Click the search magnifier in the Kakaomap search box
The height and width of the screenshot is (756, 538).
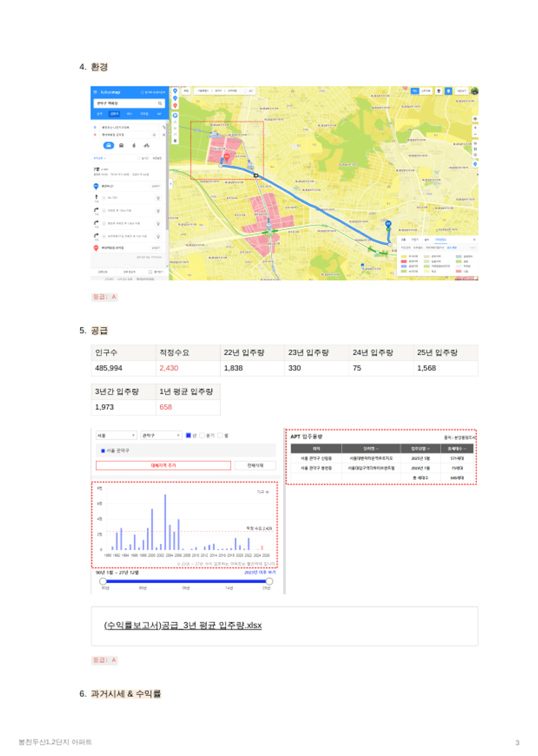(x=161, y=103)
